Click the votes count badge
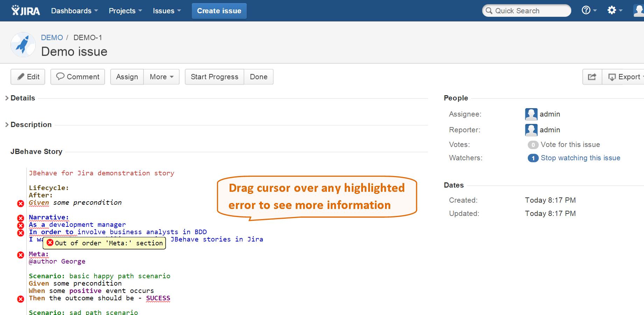 (533, 145)
